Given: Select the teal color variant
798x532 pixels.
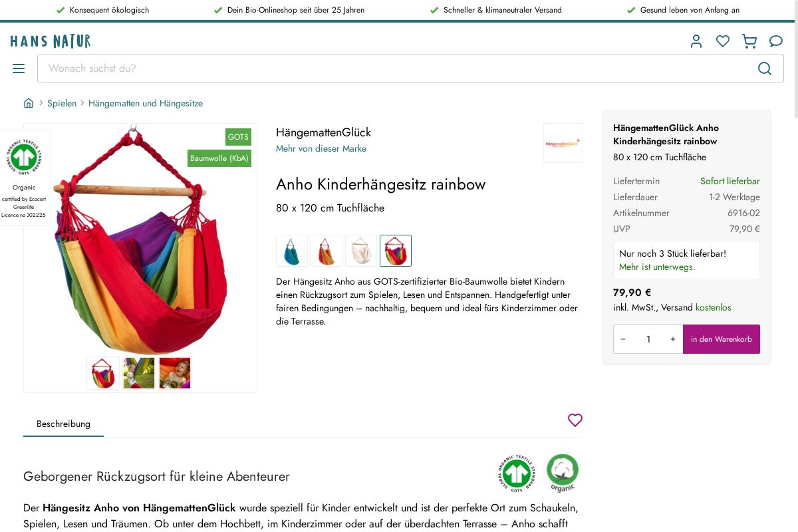Looking at the screenshot, I should click(x=292, y=251).
